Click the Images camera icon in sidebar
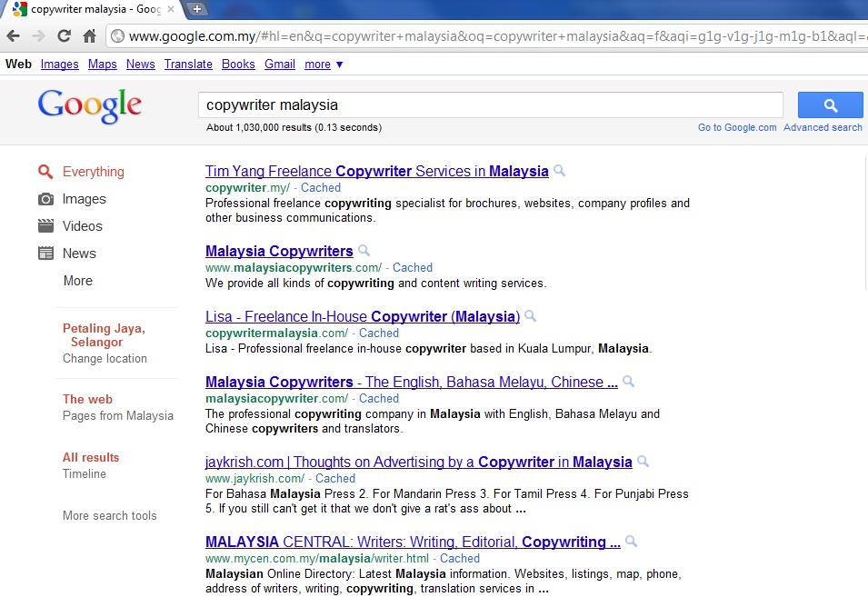Image resolution: width=868 pixels, height=607 pixels. [x=45, y=199]
